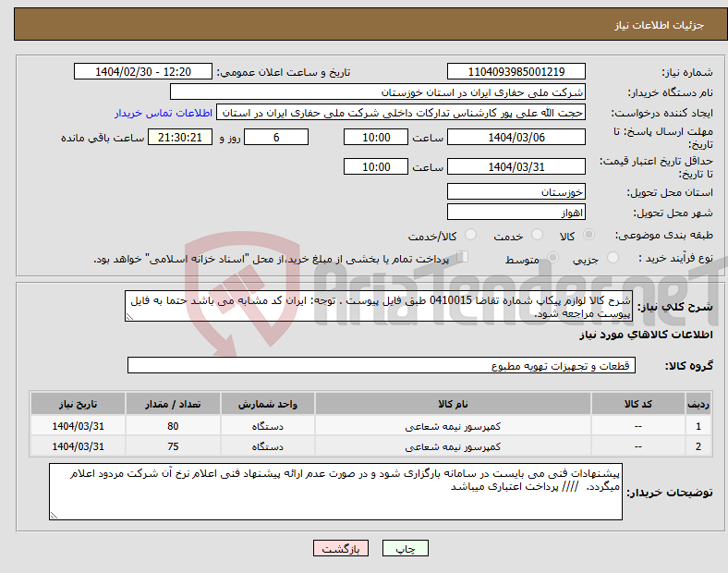Click the بازگشت (back) button
This screenshot has height=573, width=728.
(x=341, y=548)
